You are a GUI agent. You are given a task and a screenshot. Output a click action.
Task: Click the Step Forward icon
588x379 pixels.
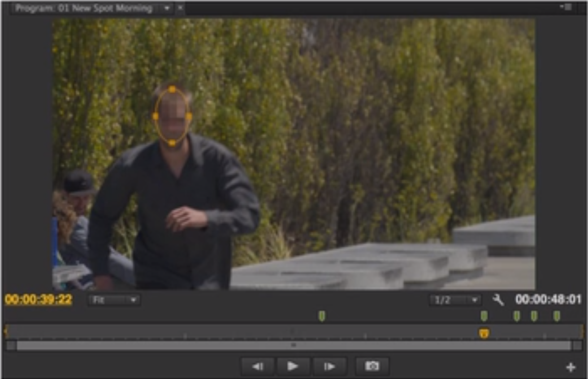[x=329, y=366]
